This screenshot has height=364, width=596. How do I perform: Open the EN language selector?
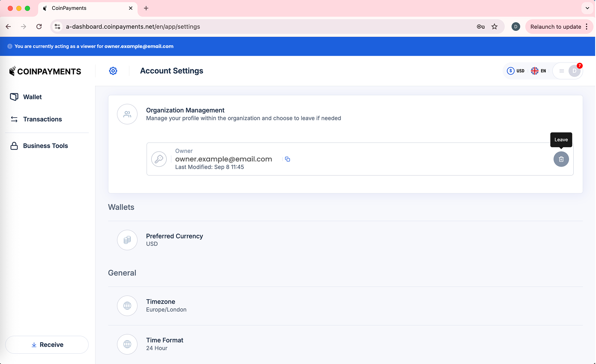pyautogui.click(x=539, y=71)
